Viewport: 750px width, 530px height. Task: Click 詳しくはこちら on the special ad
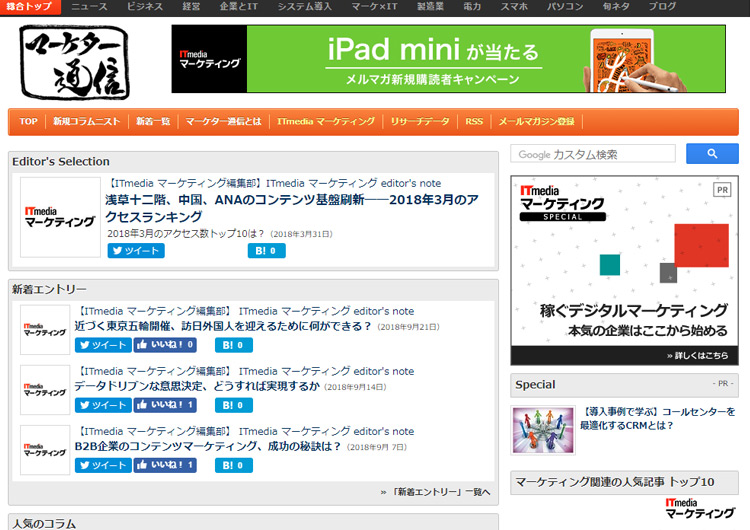pos(697,355)
